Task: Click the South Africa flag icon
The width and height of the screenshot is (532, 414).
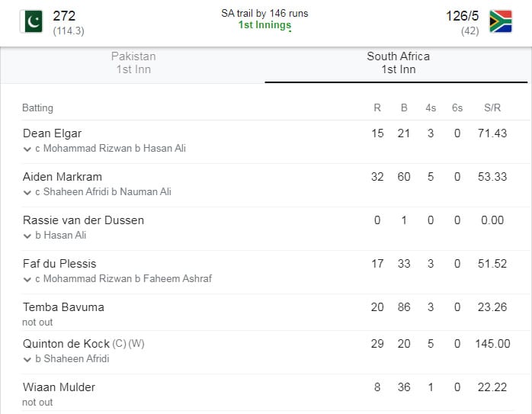Action: pos(501,21)
